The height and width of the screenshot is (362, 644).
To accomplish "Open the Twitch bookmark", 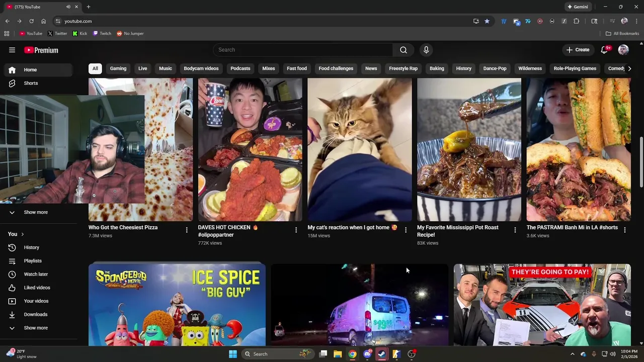I will pos(102,33).
